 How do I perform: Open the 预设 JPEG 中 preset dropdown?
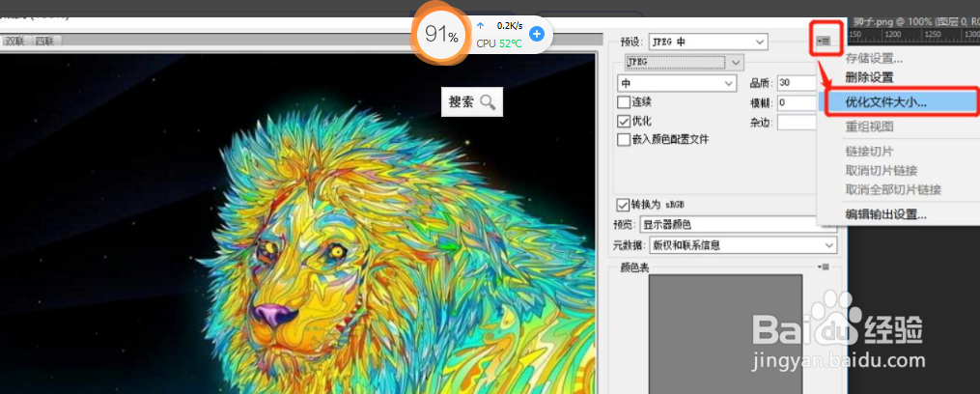pos(708,42)
